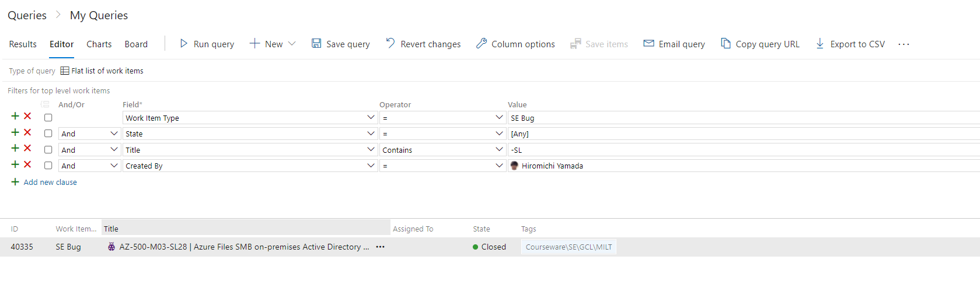The width and height of the screenshot is (980, 284).
Task: Click the Run query play icon
Action: tap(184, 44)
